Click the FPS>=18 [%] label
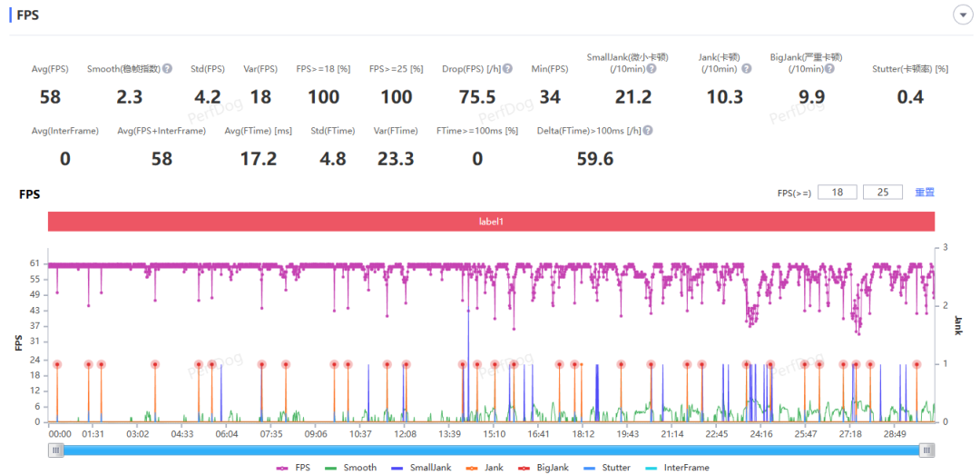This screenshot has width=980, height=475. click(x=323, y=69)
